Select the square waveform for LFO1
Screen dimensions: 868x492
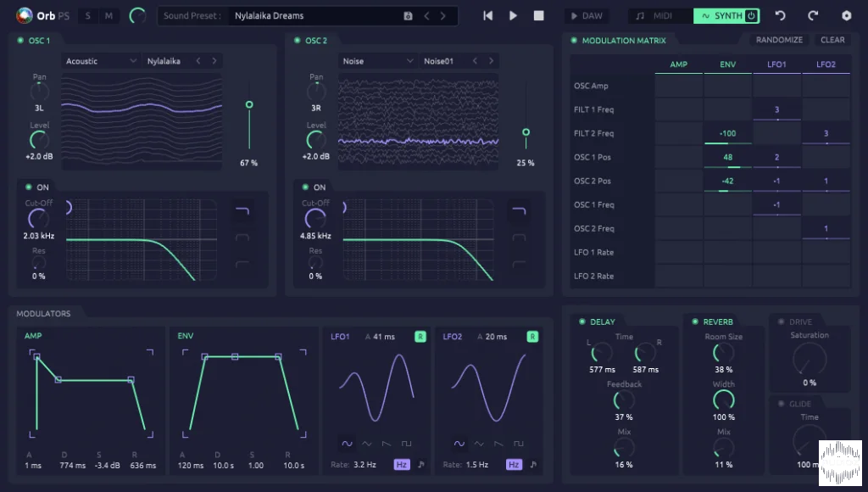tap(406, 444)
